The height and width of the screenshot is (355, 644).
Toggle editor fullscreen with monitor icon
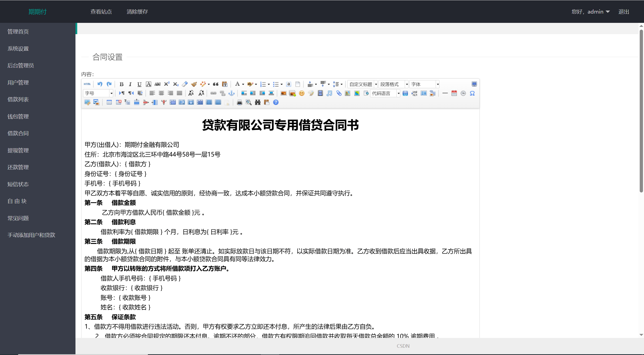click(x=474, y=84)
